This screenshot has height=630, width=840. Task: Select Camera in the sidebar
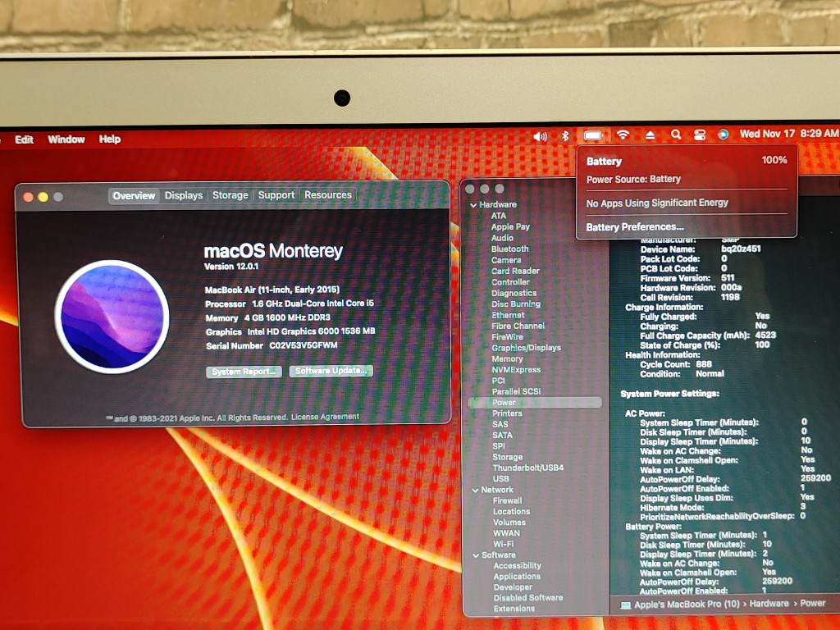[506, 260]
